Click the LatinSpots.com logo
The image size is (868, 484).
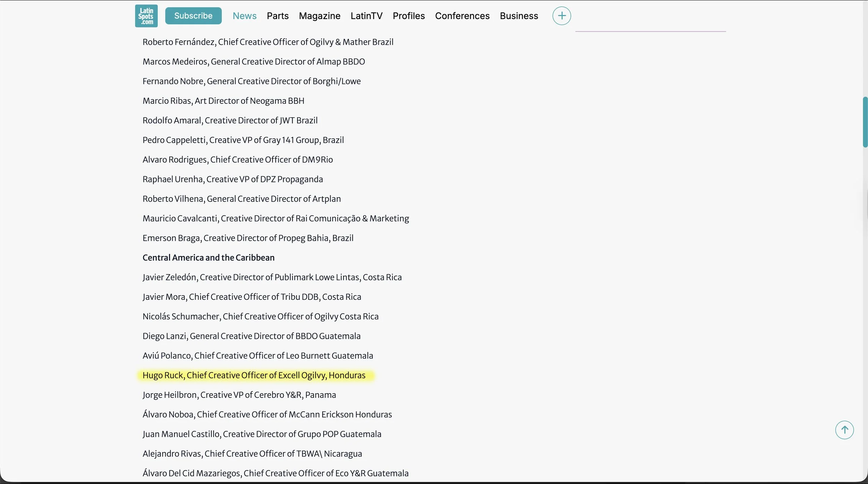pyautogui.click(x=146, y=16)
